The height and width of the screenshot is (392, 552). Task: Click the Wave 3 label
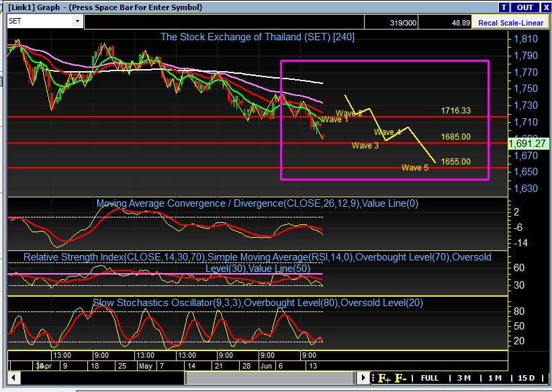click(x=365, y=146)
